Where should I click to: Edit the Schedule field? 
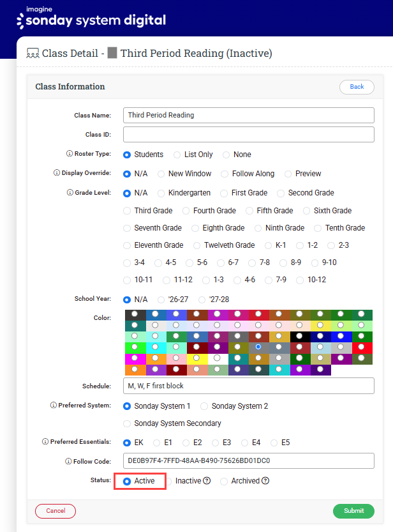(x=249, y=386)
